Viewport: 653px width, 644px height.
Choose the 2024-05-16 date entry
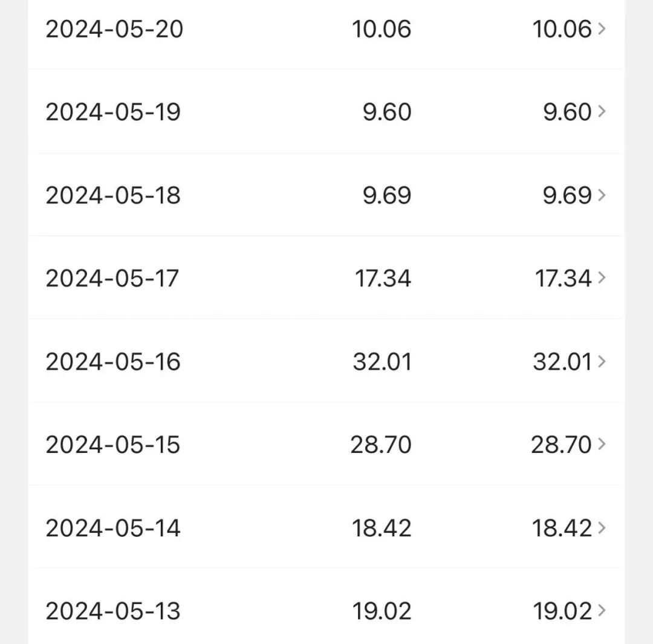(113, 362)
